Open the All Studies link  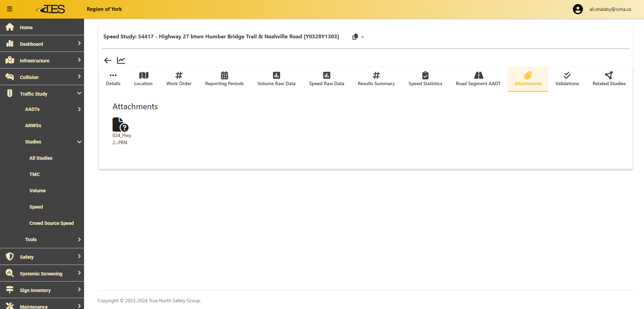coord(41,158)
